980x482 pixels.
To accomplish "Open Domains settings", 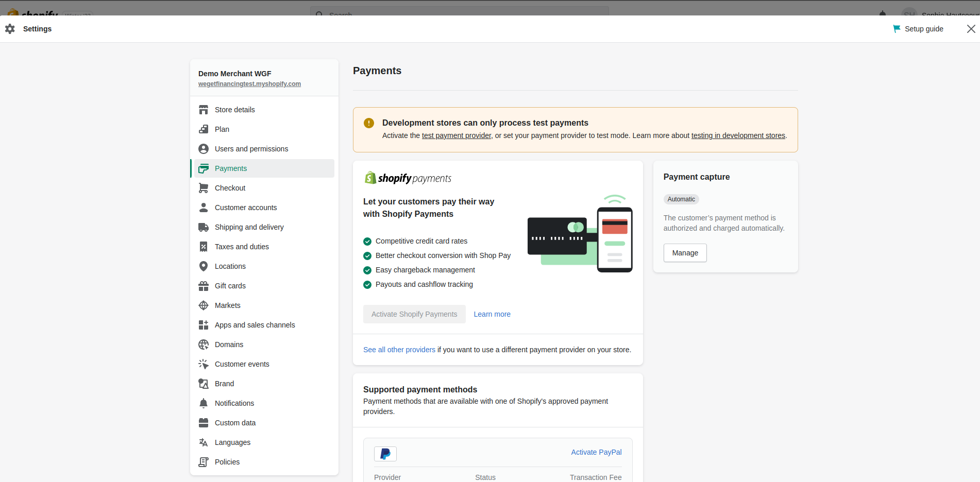I will tap(264, 345).
